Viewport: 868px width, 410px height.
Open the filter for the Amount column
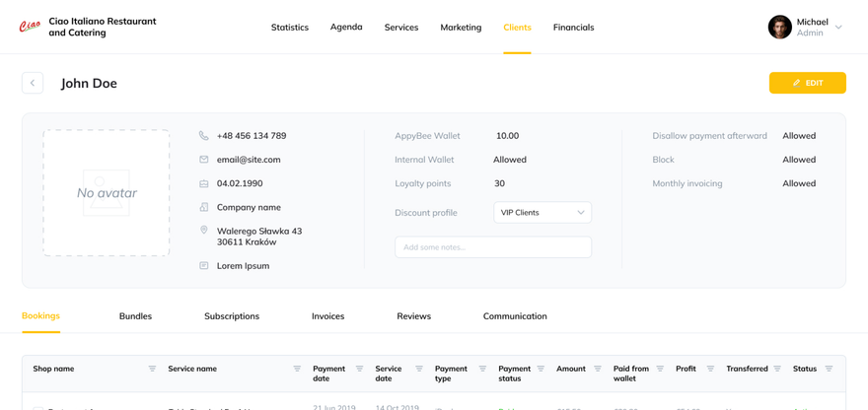pos(598,369)
